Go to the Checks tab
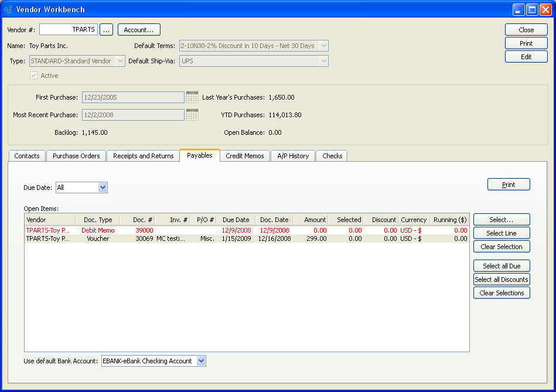This screenshot has width=556, height=392. tap(332, 156)
